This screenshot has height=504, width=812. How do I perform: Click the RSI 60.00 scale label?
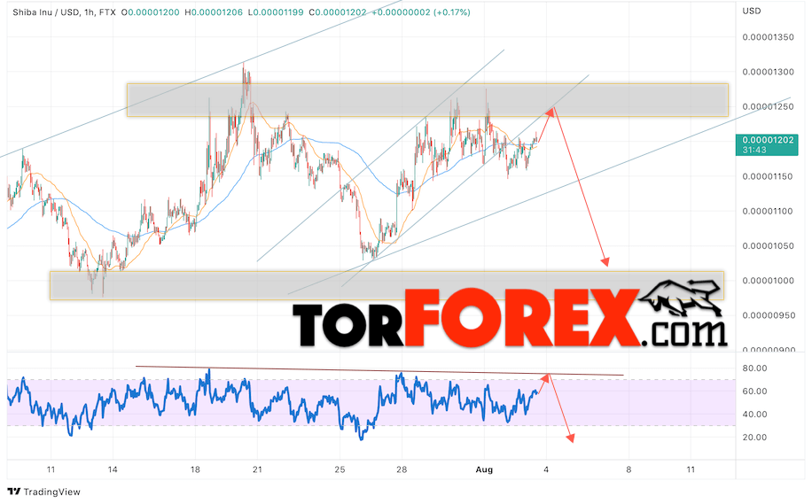pyautogui.click(x=754, y=392)
